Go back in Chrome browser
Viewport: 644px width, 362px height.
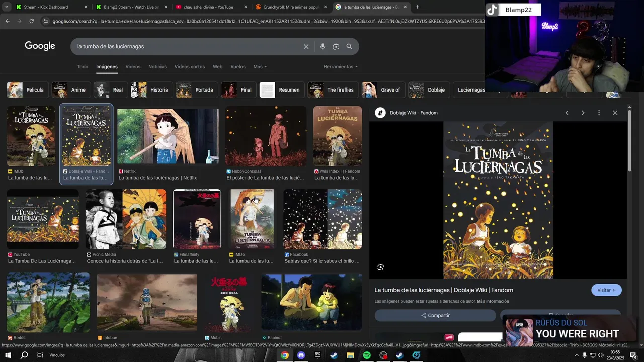click(x=7, y=21)
